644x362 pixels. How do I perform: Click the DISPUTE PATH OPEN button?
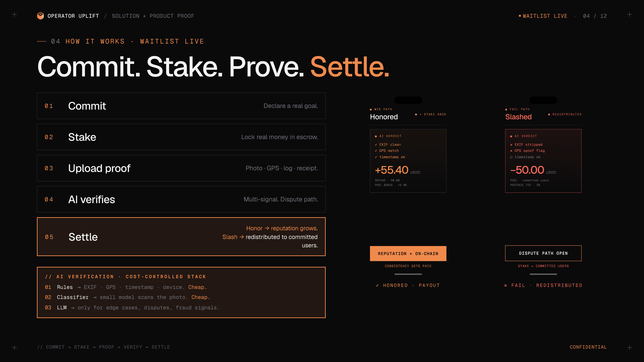click(x=543, y=253)
